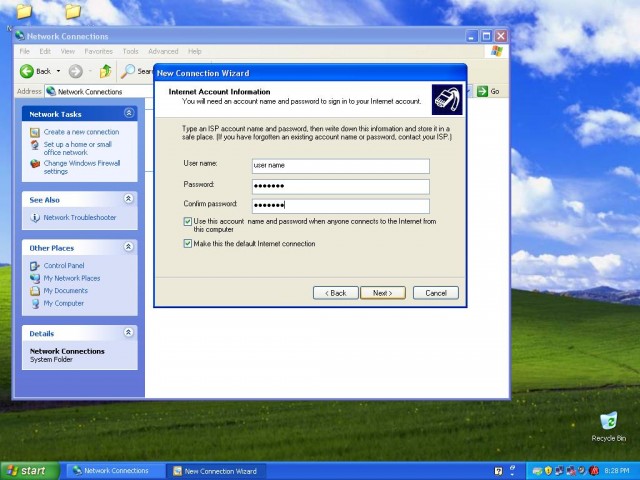The height and width of the screenshot is (480, 640).
Task: Click the Up folder icon in the toolbar
Action: click(105, 71)
